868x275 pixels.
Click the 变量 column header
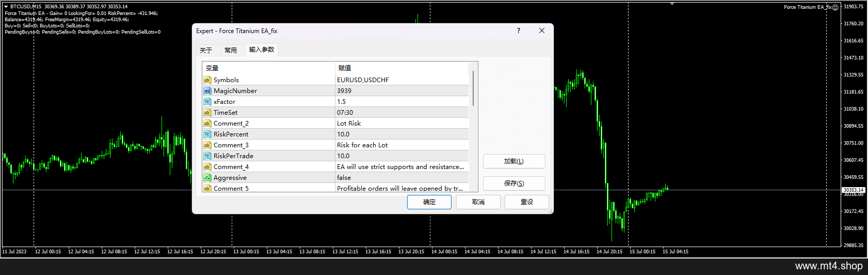(x=269, y=68)
